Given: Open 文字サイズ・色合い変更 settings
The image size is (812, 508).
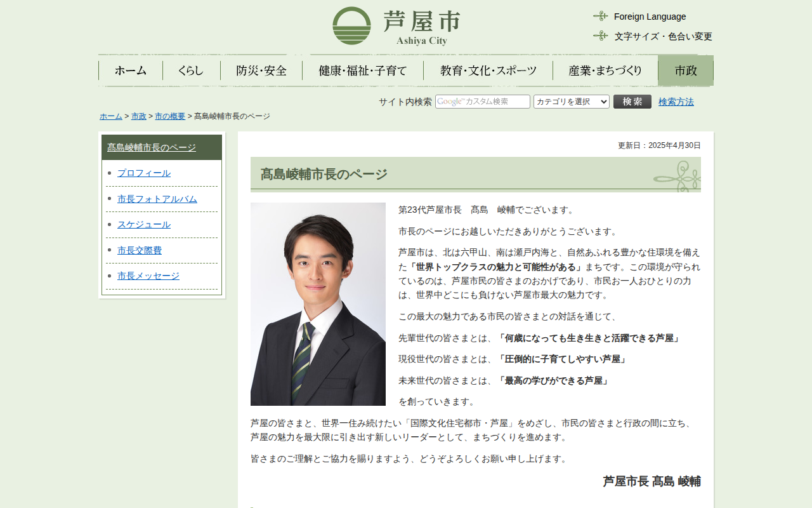Looking at the screenshot, I should [x=663, y=36].
